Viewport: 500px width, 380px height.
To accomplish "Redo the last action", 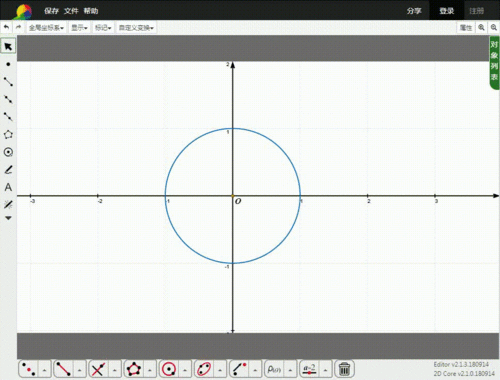I will [x=18, y=27].
